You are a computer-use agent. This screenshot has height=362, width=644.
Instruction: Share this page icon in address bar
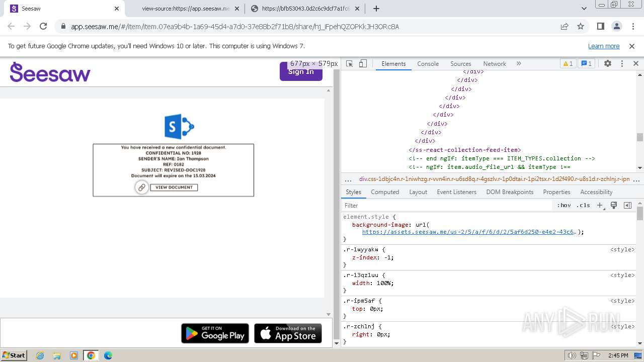(565, 27)
